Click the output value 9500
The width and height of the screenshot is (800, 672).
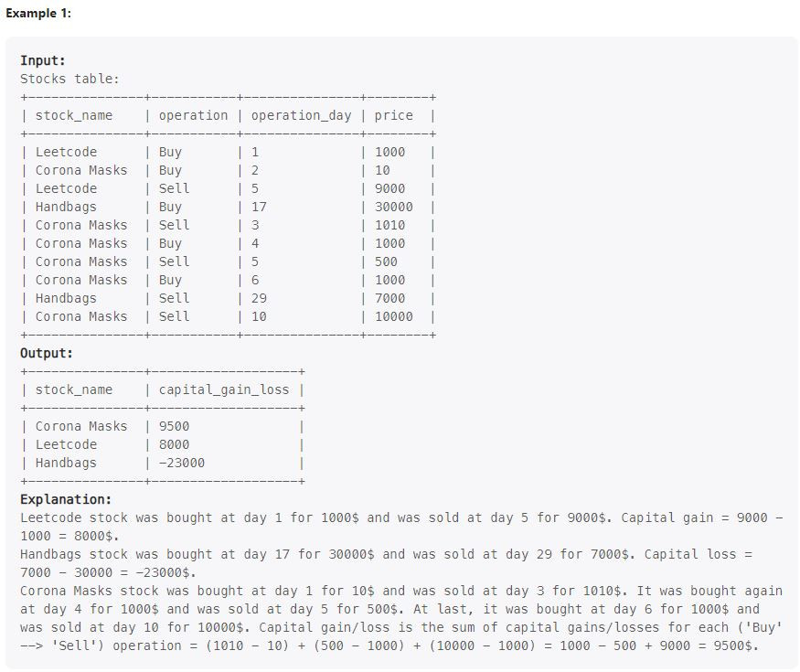174,427
